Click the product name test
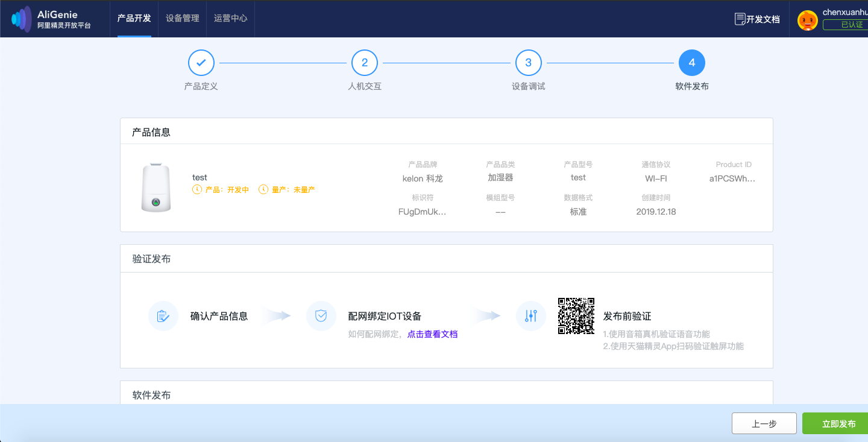 200,177
